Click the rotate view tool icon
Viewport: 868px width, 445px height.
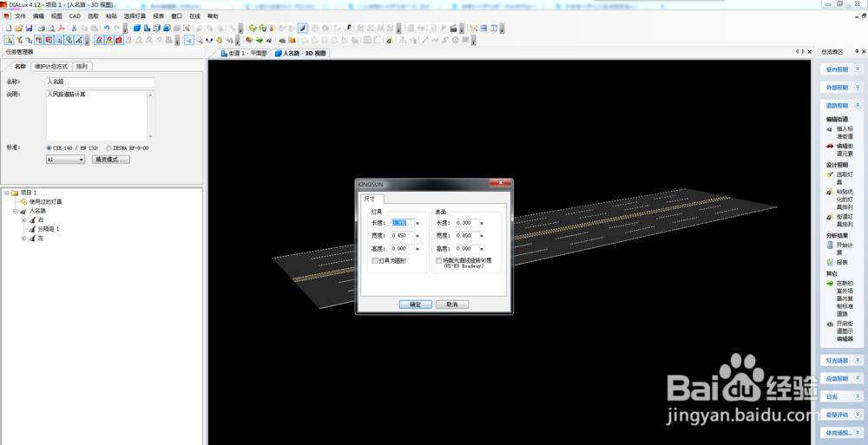coord(209,40)
